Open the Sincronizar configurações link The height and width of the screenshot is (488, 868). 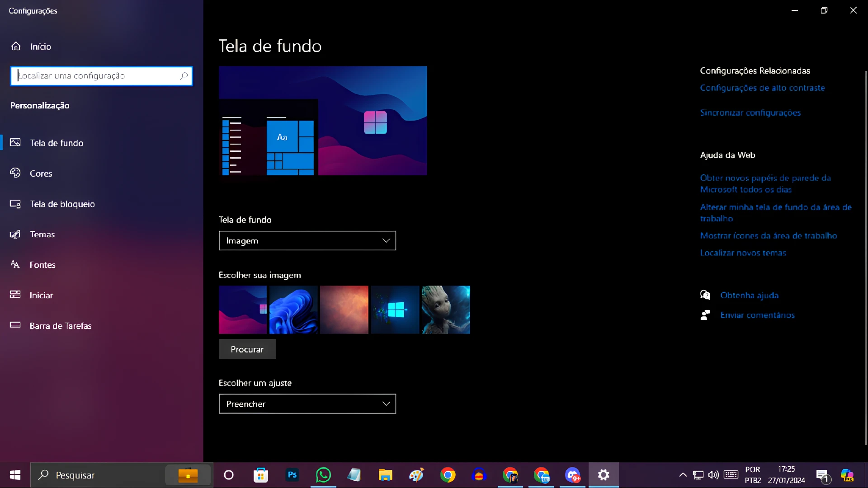pyautogui.click(x=750, y=113)
